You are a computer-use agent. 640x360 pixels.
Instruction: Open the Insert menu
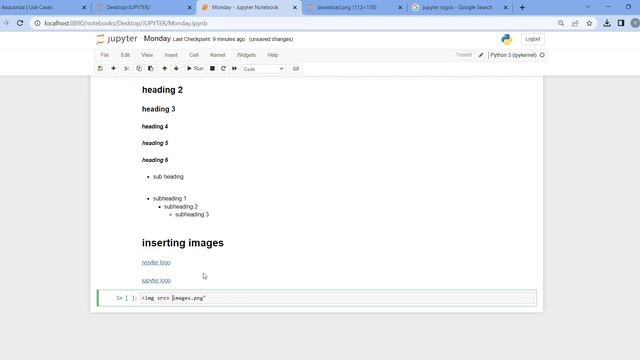[x=171, y=55]
